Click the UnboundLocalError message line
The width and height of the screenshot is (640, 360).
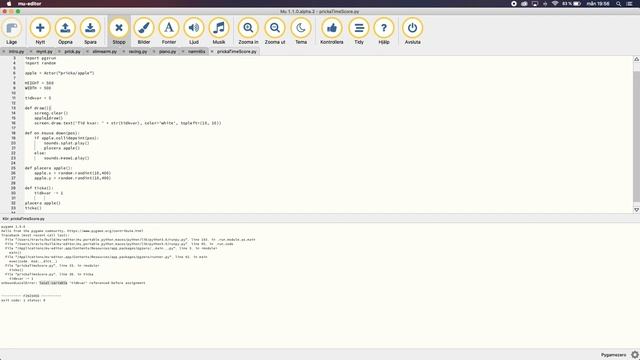click(73, 283)
